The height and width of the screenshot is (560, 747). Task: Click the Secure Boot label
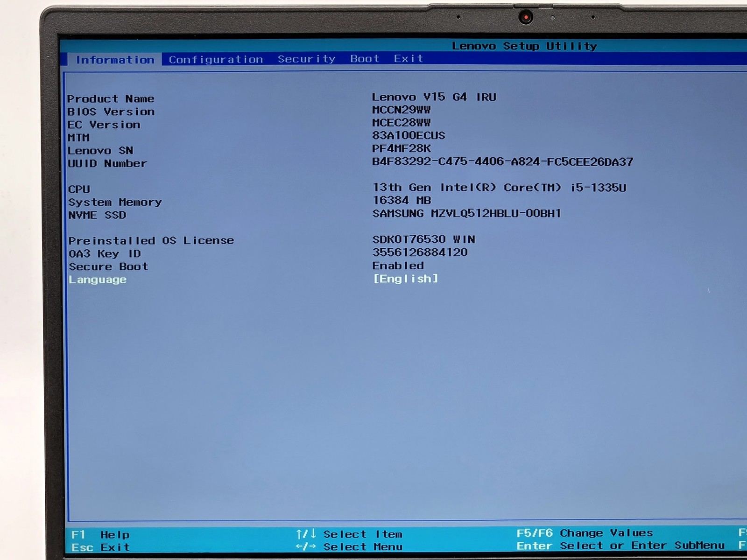coord(108,266)
